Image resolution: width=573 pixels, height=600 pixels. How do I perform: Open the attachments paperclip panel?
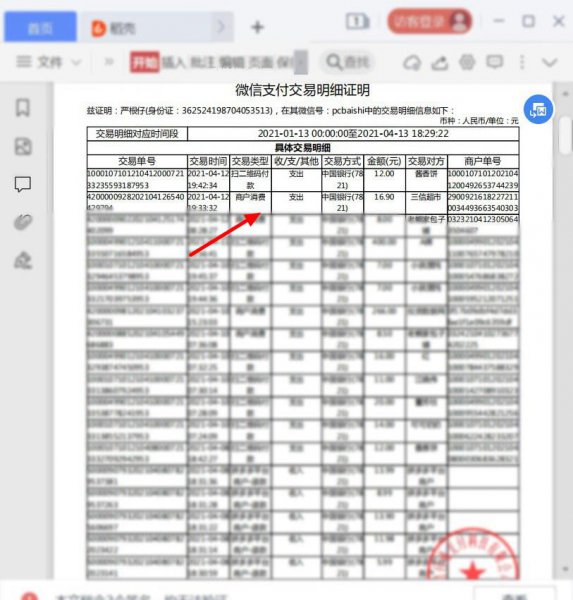point(23,222)
